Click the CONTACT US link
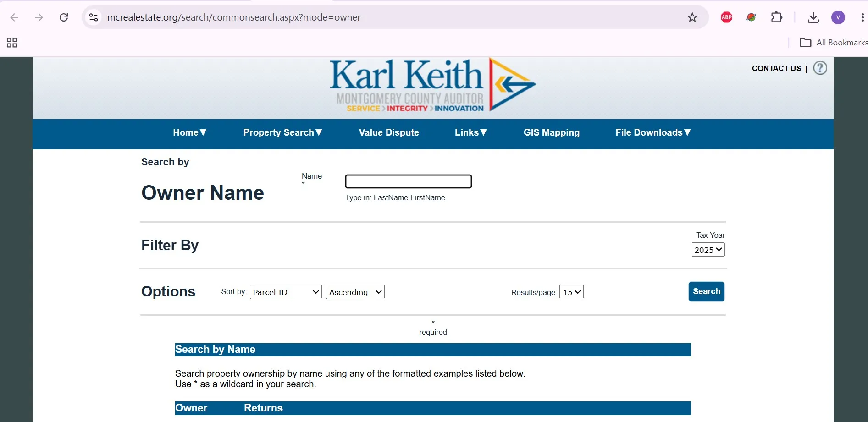 pyautogui.click(x=776, y=68)
